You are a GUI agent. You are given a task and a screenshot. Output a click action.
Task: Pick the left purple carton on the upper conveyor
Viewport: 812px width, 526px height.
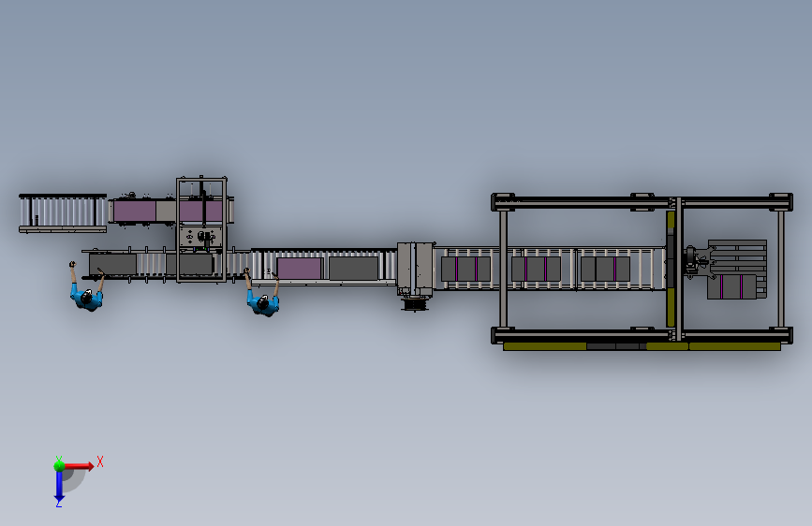click(135, 211)
